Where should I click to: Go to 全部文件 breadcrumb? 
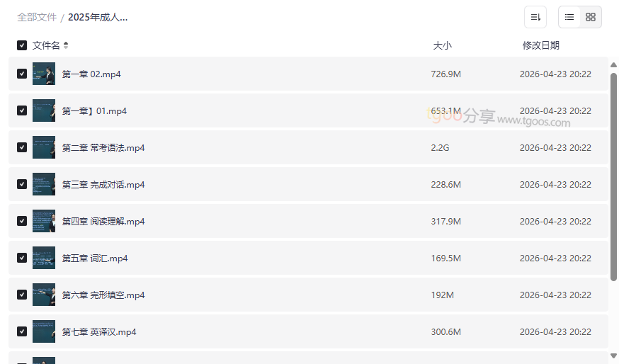(37, 17)
